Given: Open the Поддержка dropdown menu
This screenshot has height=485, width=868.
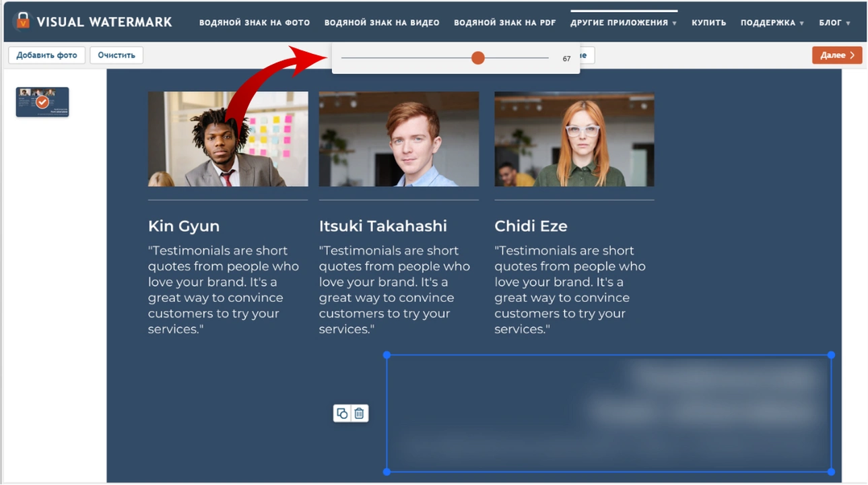Looking at the screenshot, I should point(772,22).
